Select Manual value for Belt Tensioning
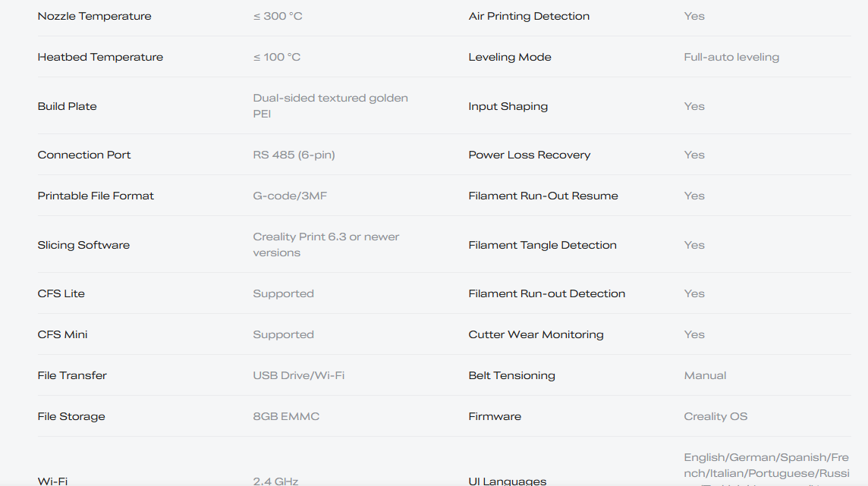The image size is (868, 486). [x=705, y=375]
